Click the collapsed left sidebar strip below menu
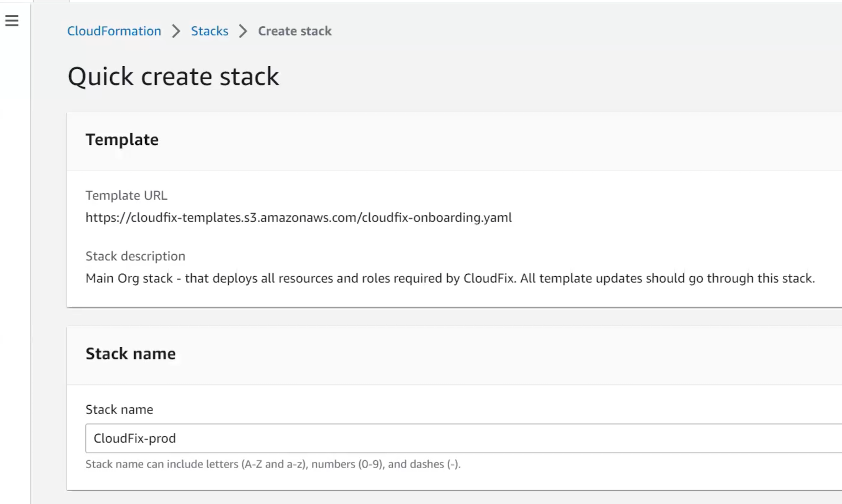Viewport: 842px width, 504px height. [15, 247]
